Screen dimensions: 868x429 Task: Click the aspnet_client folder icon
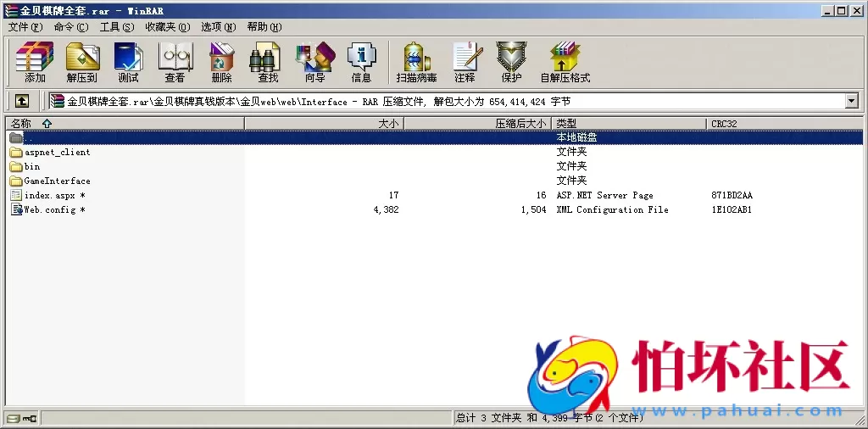16,153
